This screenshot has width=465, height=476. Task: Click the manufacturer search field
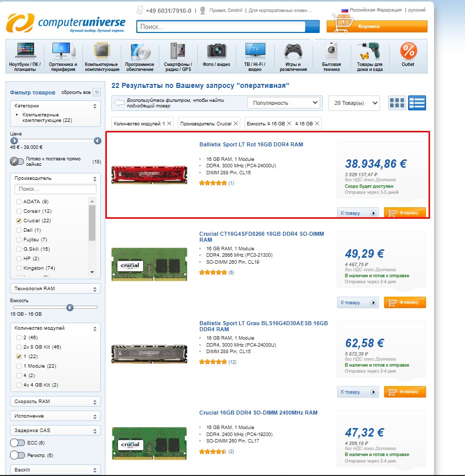point(55,189)
